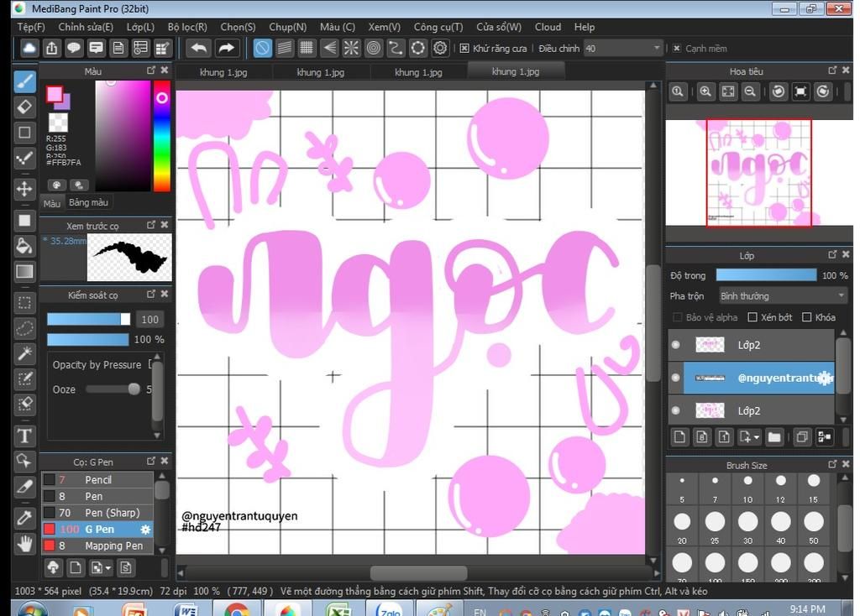This screenshot has width=860, height=616.
Task: Detach the Brush Size panel
Action: coord(832,464)
